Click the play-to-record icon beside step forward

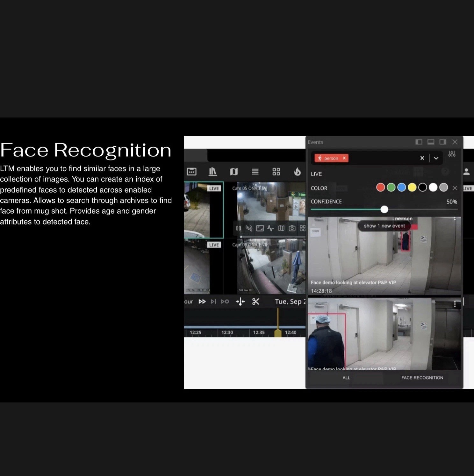coord(225,302)
